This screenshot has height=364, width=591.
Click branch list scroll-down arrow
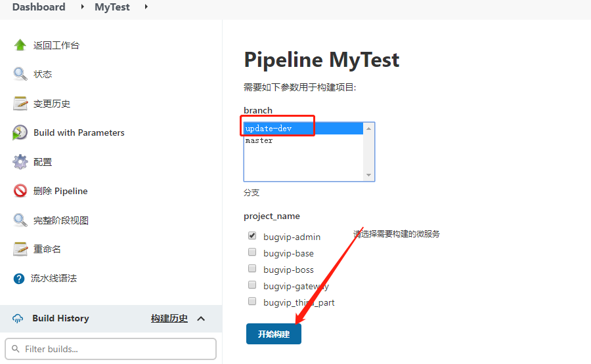tap(368, 175)
